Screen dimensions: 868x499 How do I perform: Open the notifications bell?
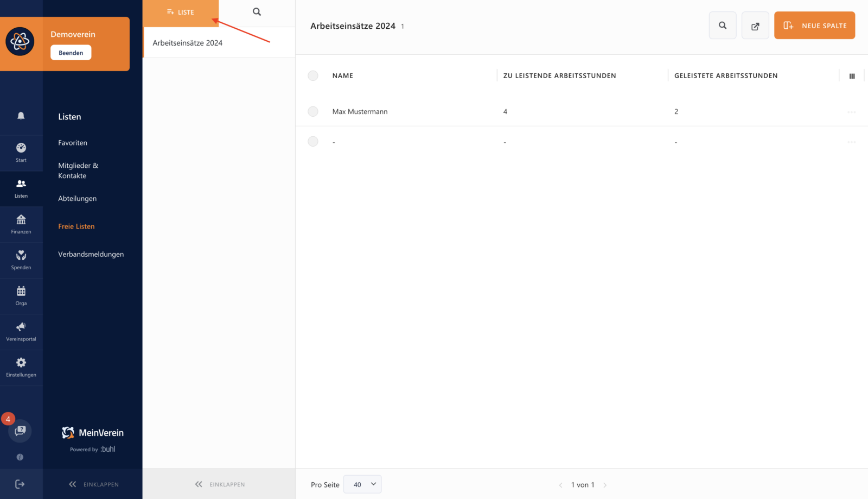tap(21, 116)
